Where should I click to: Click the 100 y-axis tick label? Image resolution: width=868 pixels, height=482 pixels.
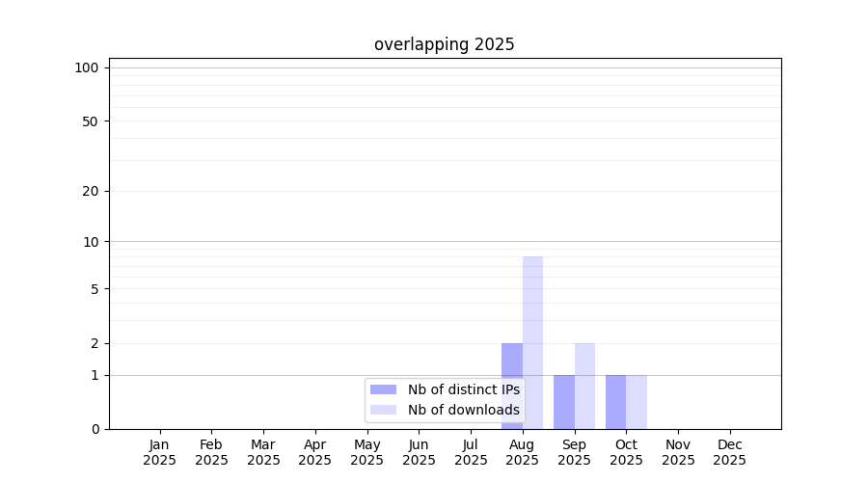87,68
